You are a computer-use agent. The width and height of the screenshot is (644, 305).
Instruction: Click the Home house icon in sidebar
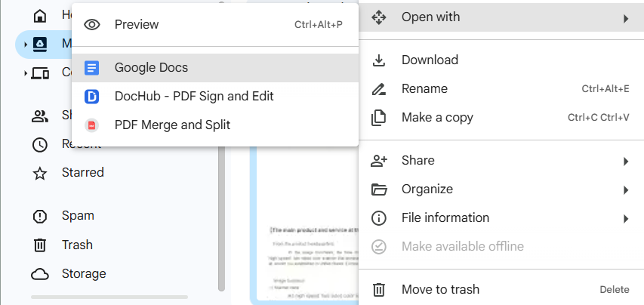point(40,15)
